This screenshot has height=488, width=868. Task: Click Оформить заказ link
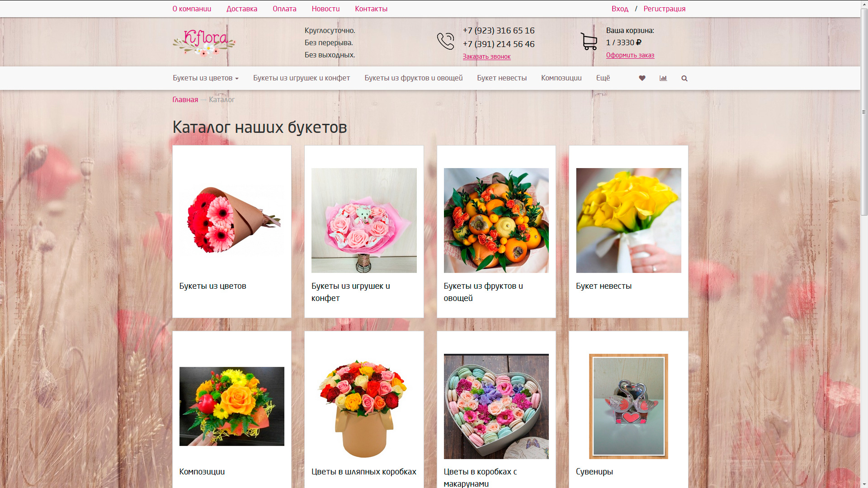pos(630,55)
